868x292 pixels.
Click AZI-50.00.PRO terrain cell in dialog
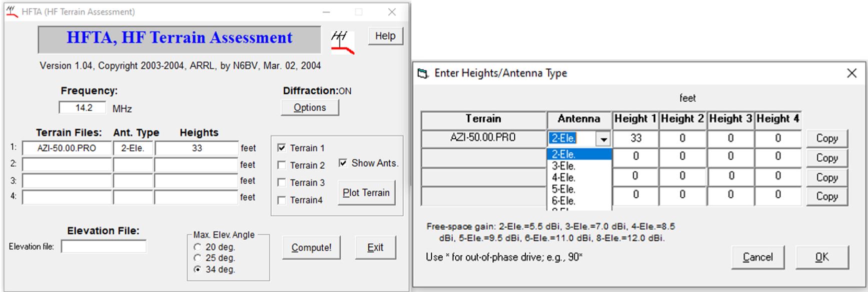484,138
